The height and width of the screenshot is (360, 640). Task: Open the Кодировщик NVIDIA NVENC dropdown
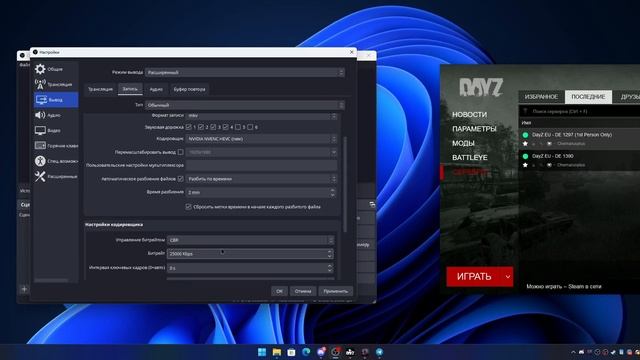[x=262, y=139]
